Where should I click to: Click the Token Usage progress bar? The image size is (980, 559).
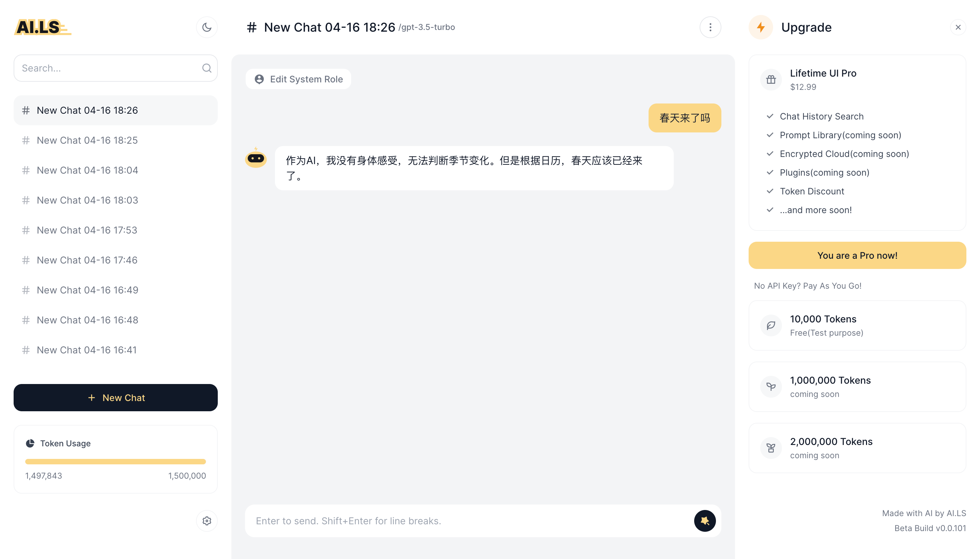click(115, 462)
